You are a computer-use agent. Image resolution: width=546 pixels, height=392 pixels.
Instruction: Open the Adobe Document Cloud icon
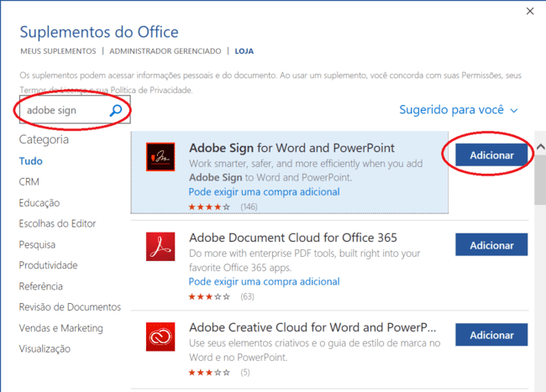[x=160, y=247]
